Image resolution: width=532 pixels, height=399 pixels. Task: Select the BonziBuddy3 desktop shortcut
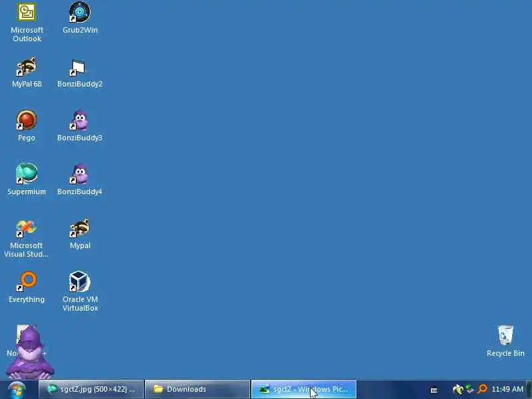coord(80,126)
